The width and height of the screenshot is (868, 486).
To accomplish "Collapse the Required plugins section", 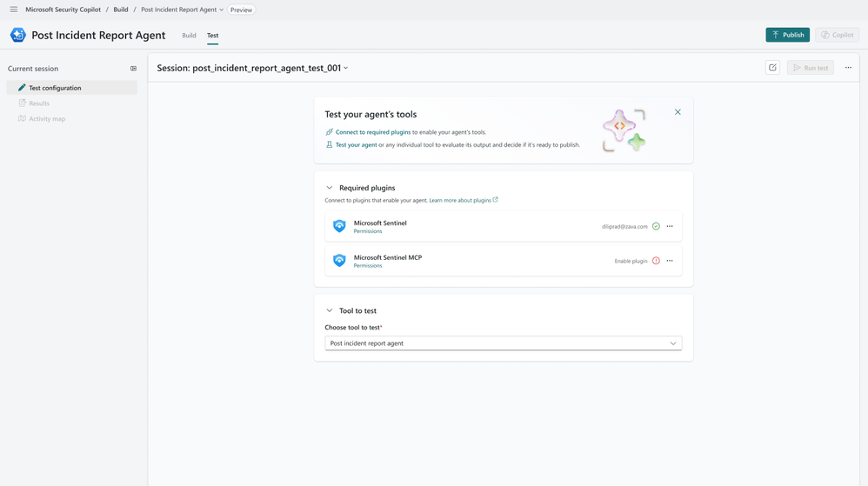I will [330, 188].
